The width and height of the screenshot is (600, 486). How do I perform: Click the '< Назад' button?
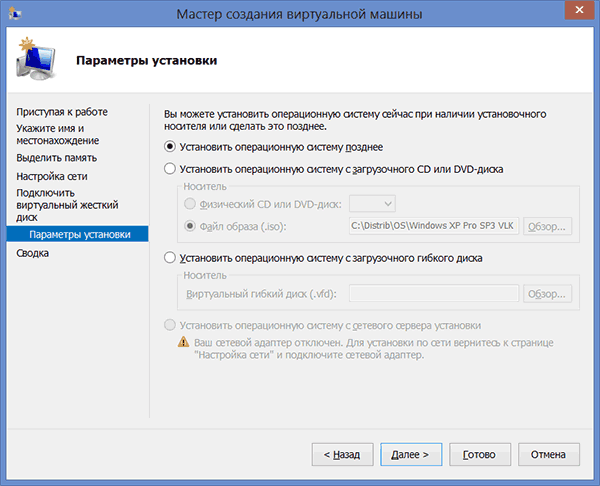(342, 454)
